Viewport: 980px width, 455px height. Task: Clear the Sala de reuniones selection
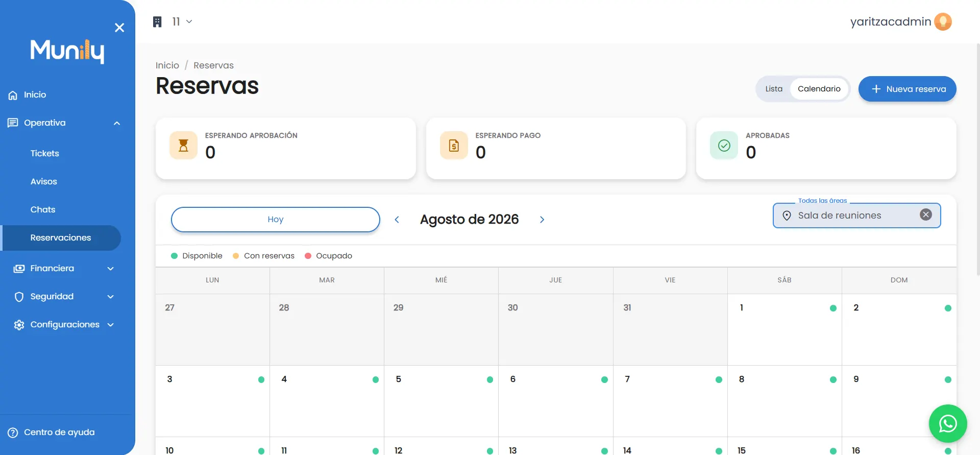point(925,215)
